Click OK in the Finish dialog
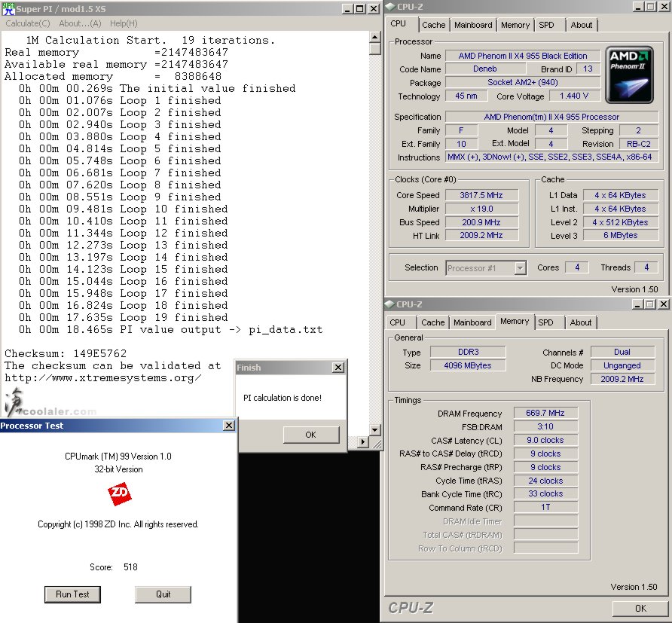The height and width of the screenshot is (623, 672). [x=310, y=435]
